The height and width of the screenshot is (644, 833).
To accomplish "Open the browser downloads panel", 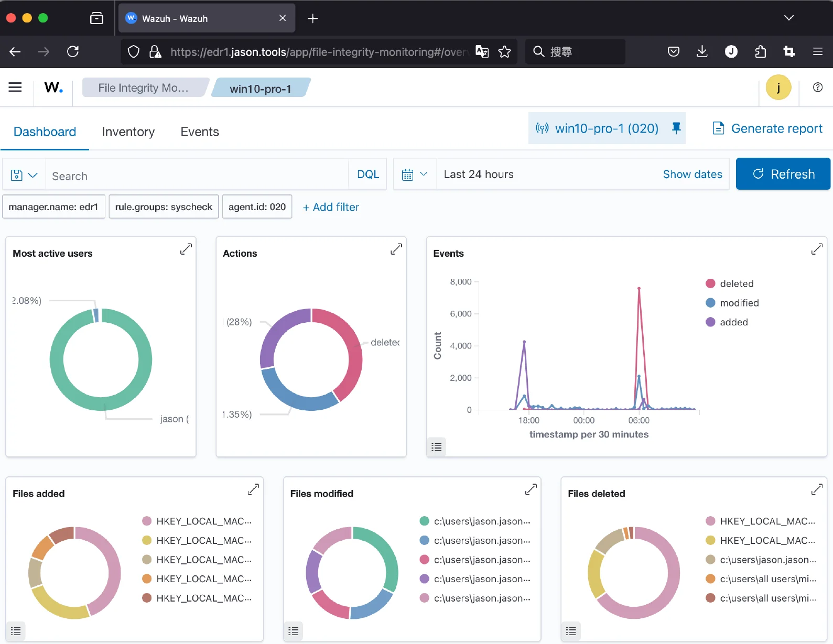I will (x=702, y=51).
